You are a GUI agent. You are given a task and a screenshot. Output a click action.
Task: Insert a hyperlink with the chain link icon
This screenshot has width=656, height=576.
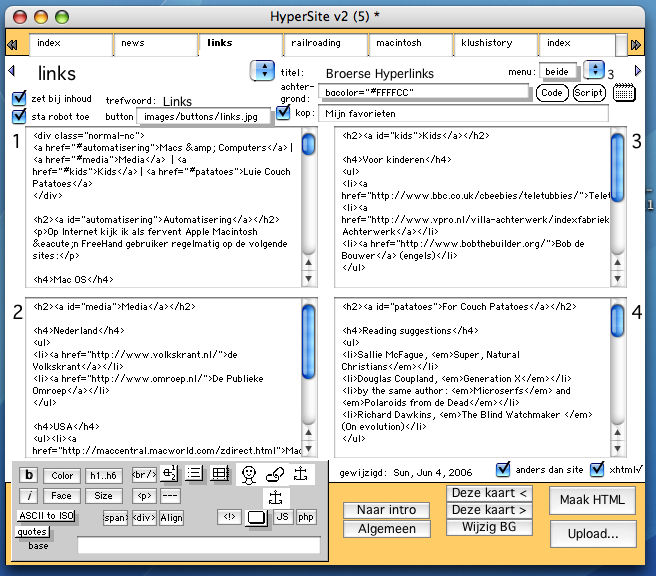[x=274, y=473]
